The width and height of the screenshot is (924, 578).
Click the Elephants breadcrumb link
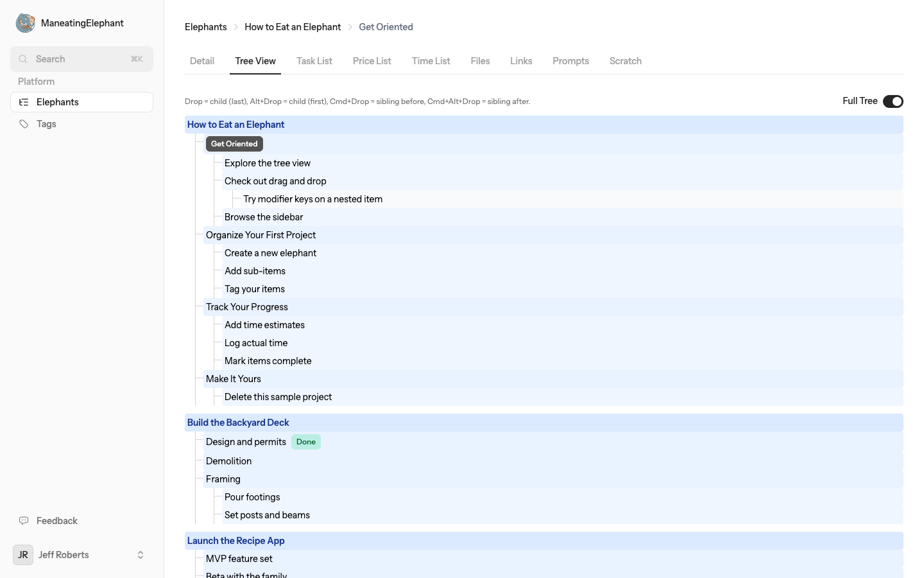(206, 27)
